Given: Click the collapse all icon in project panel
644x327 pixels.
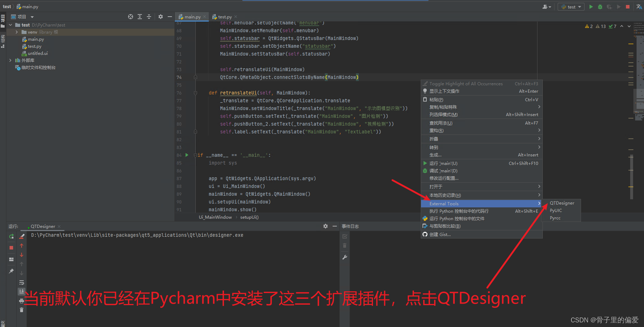Looking at the screenshot, I should (x=149, y=17).
